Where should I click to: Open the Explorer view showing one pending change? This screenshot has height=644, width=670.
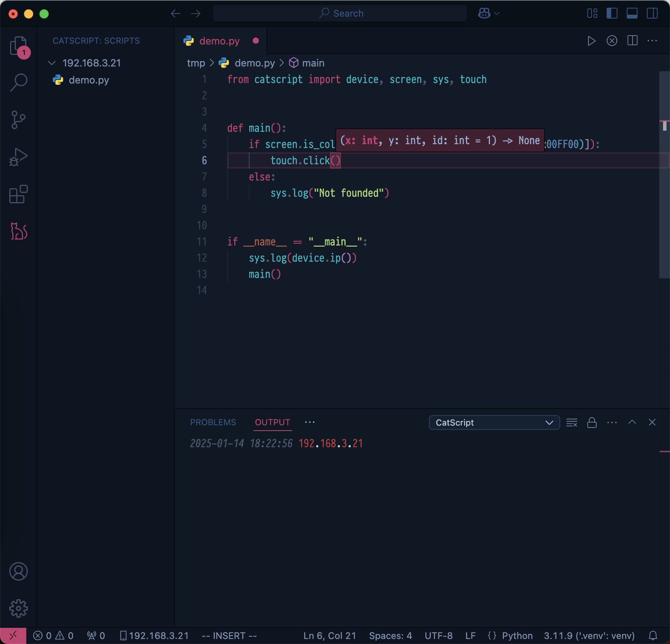point(18,46)
